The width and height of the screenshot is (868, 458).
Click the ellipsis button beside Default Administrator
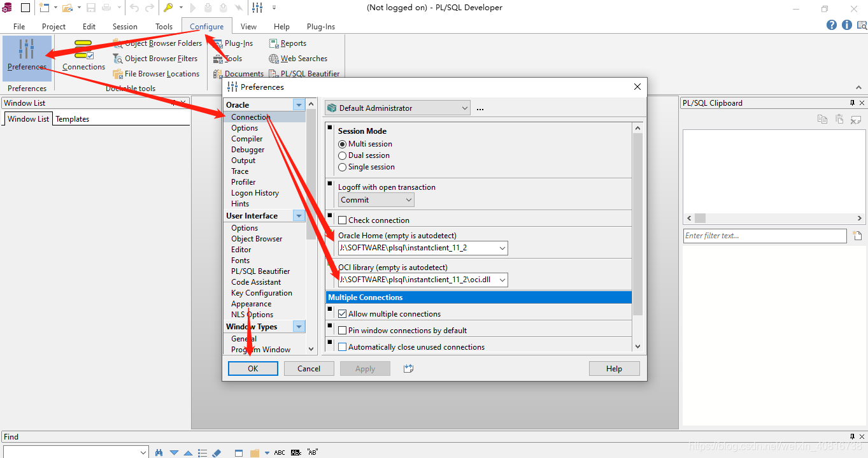pyautogui.click(x=480, y=109)
